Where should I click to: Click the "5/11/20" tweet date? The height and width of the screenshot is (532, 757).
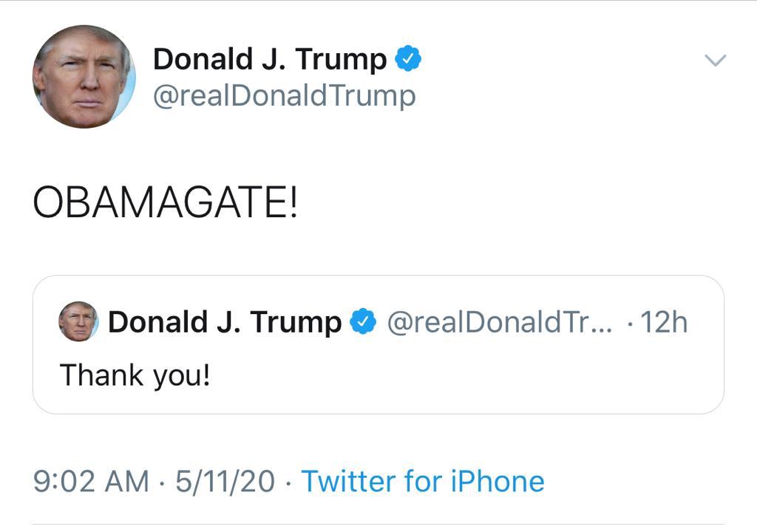click(225, 482)
